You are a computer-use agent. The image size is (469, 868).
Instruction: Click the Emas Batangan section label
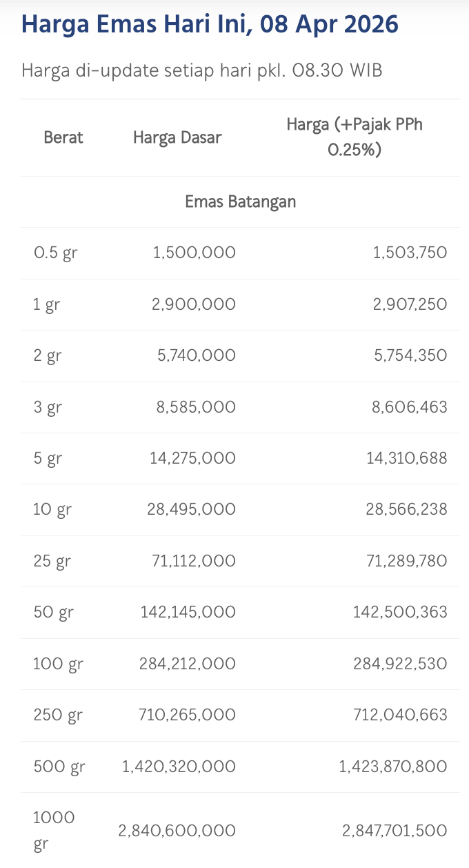240,201
